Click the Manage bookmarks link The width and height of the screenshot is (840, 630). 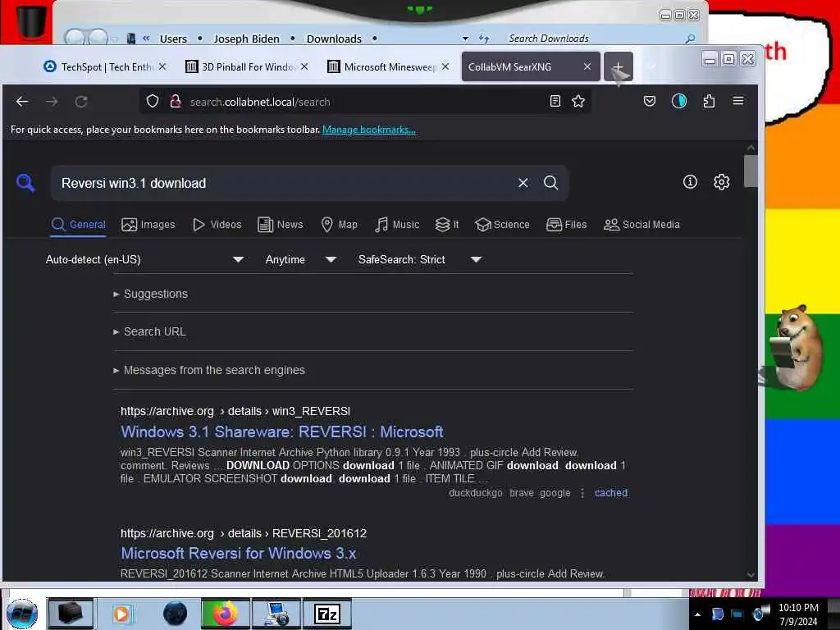[x=369, y=130]
